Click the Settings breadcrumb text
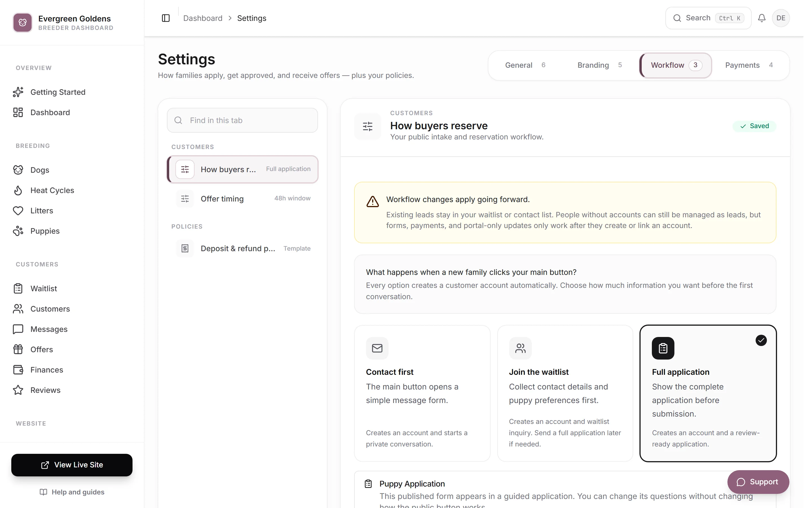The width and height of the screenshot is (812, 508). click(x=252, y=18)
